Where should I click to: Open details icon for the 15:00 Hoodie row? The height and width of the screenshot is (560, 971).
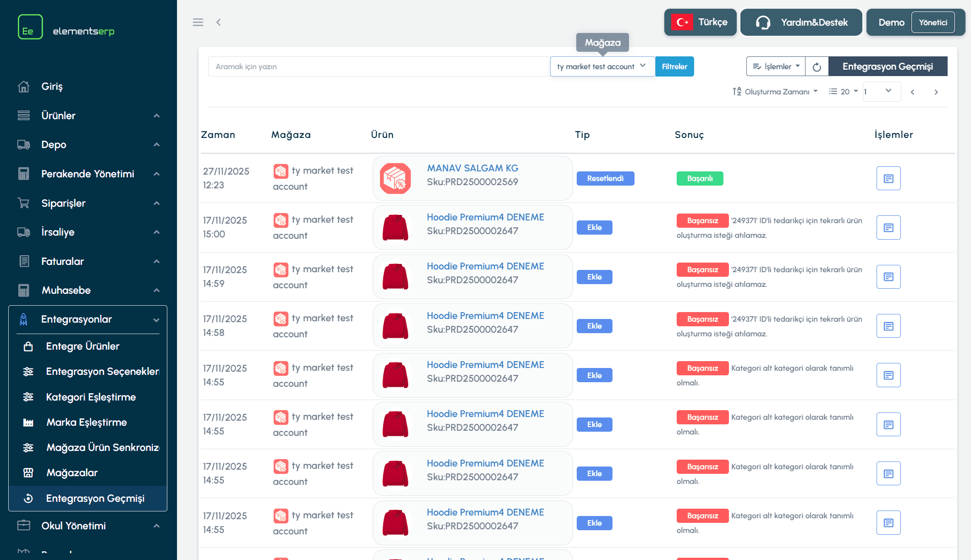point(888,227)
